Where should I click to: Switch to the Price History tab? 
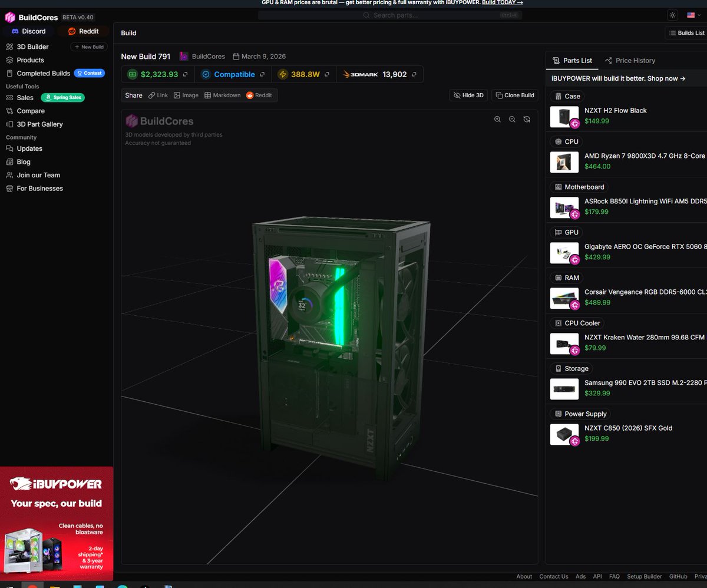(x=630, y=60)
